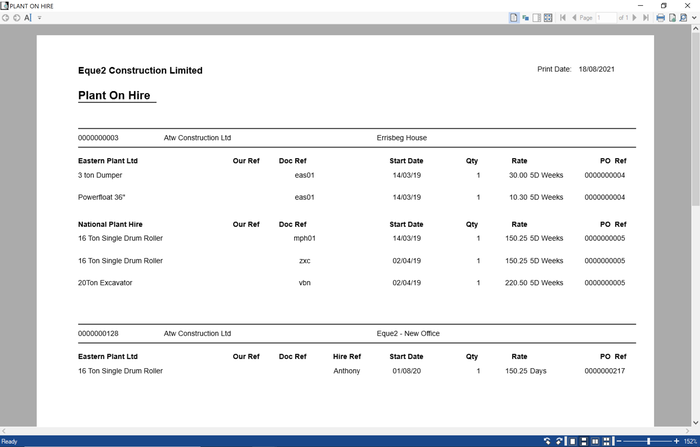Click doc ref vbn

pos(304,283)
